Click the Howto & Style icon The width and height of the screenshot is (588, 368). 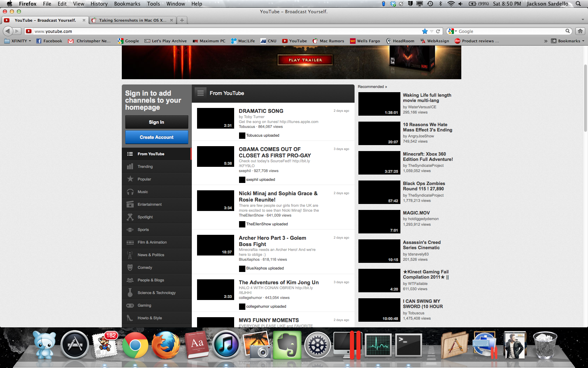(130, 318)
